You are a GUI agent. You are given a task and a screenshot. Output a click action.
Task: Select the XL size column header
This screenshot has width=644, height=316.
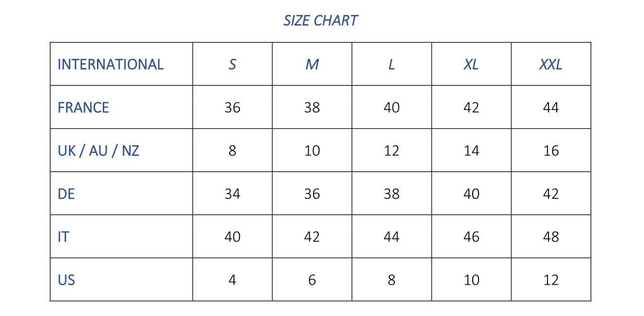[471, 64]
